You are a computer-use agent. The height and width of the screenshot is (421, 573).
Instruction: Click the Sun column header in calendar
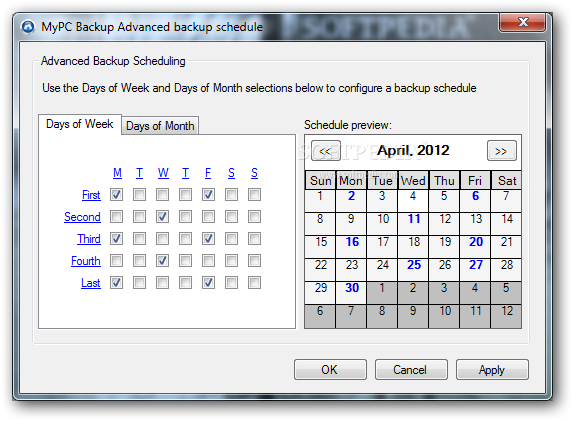coord(320,180)
